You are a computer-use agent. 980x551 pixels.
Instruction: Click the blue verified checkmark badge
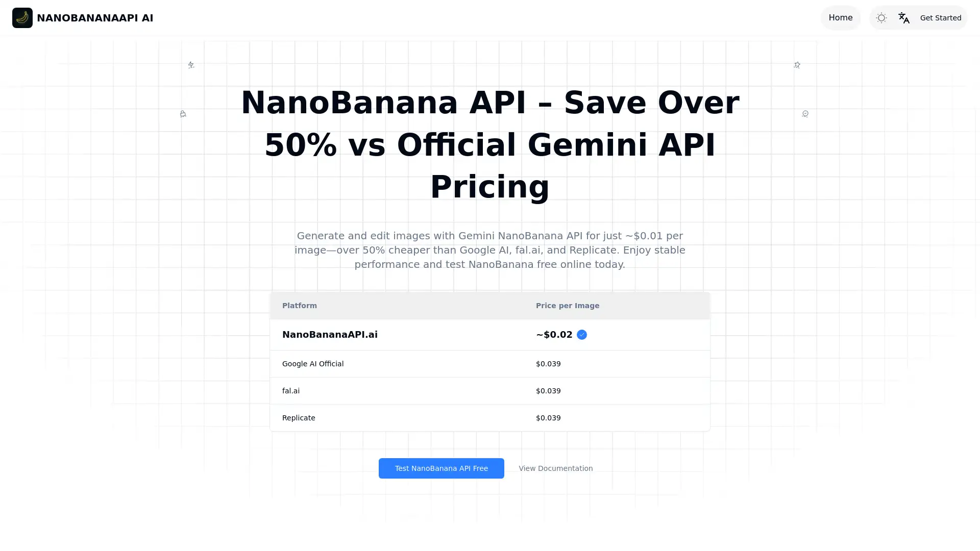pyautogui.click(x=581, y=335)
